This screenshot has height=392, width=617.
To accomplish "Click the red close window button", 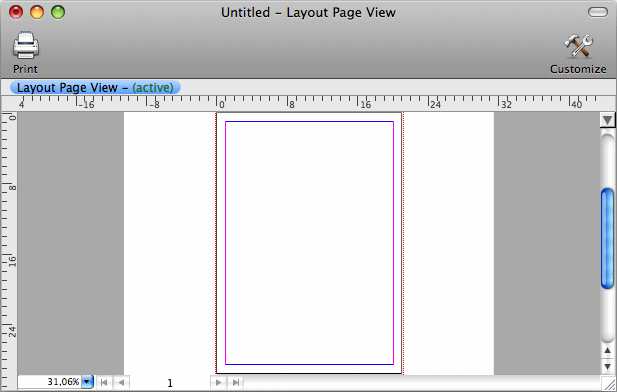I will click(x=16, y=12).
